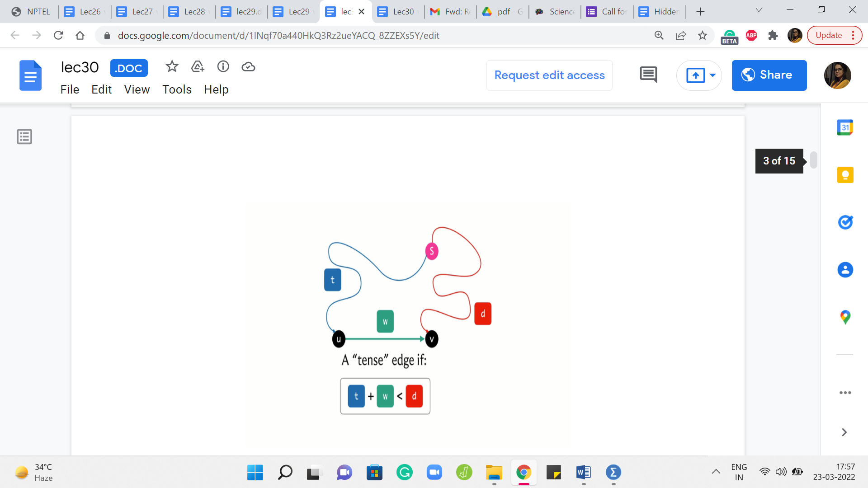Click the Add shortcut to Drive icon
The height and width of the screenshot is (488, 868).
pos(198,67)
